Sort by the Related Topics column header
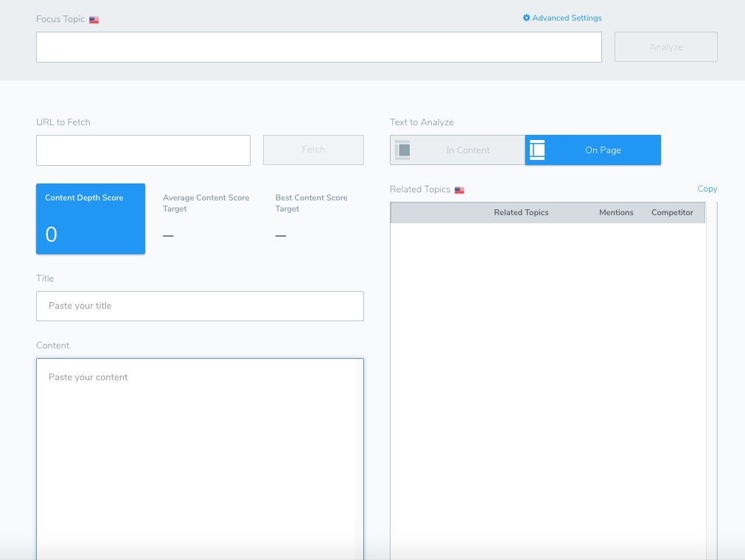The width and height of the screenshot is (745, 560). tap(521, 212)
